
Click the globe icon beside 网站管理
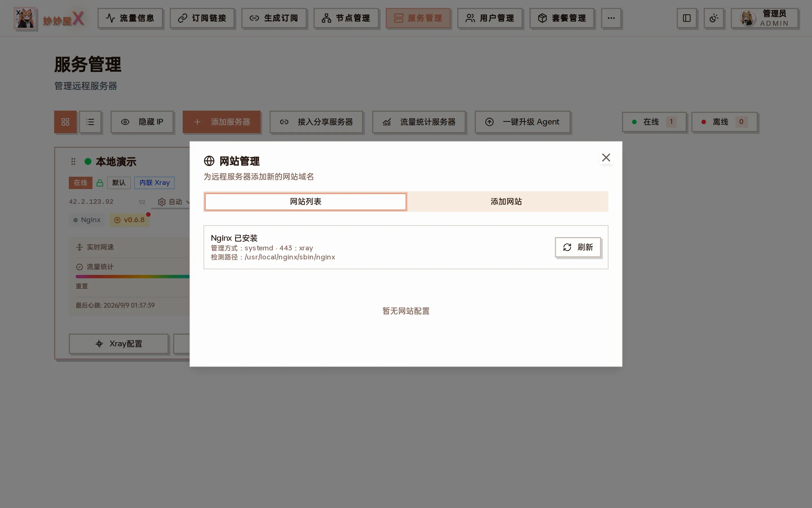209,161
